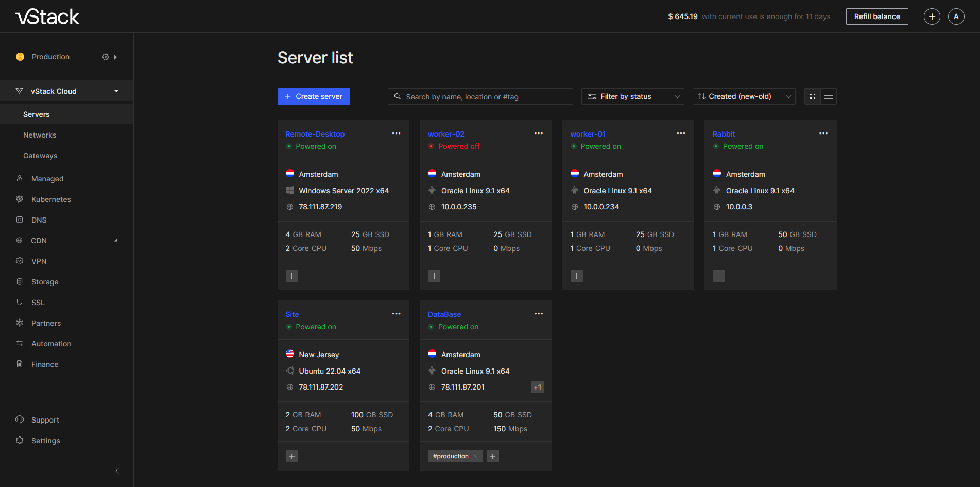Add a tag to Site server
The width and height of the screenshot is (980, 487).
click(292, 456)
